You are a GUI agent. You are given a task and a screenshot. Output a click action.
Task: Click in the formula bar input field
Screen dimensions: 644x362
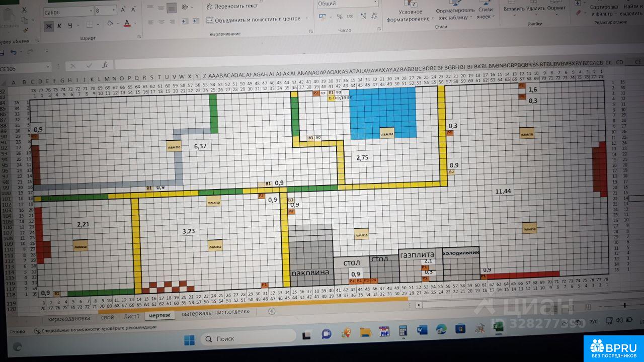[x=352, y=65]
